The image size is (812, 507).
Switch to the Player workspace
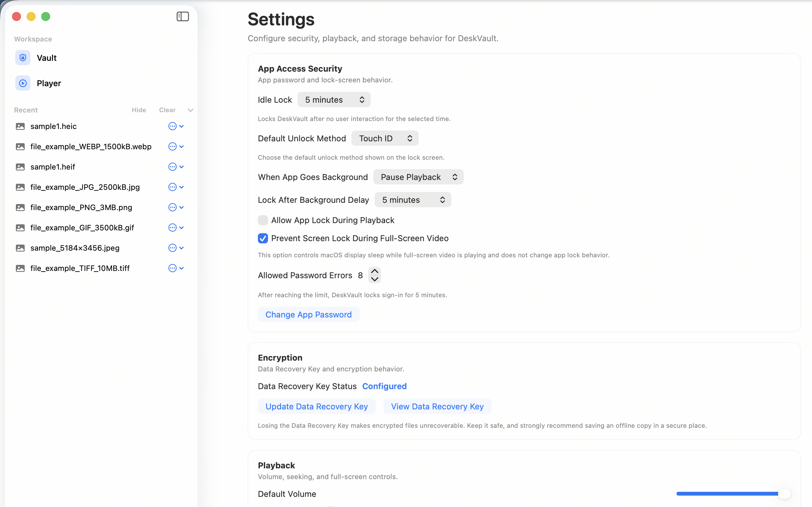(49, 83)
